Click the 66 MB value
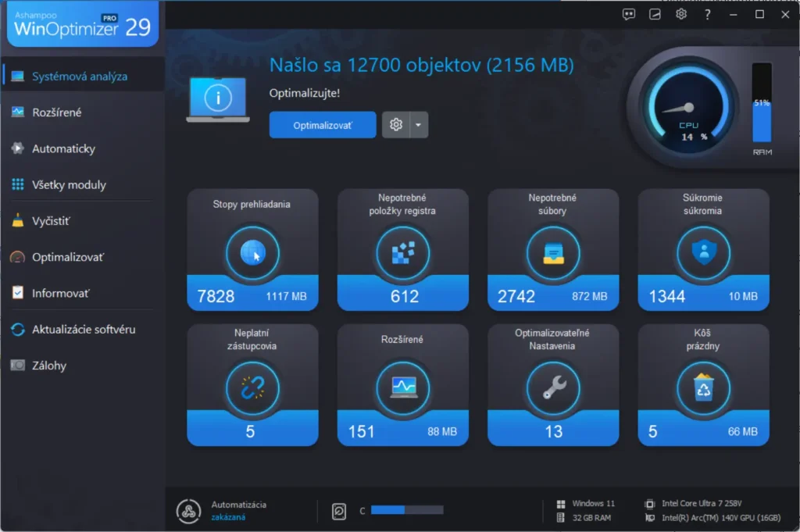Screen dimensions: 800x532 coord(742,431)
